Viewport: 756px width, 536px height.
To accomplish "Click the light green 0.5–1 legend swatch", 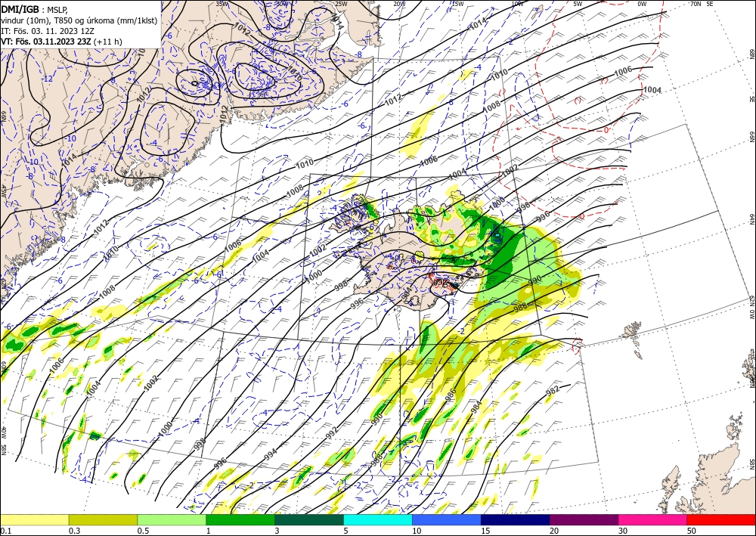I will tap(172, 519).
